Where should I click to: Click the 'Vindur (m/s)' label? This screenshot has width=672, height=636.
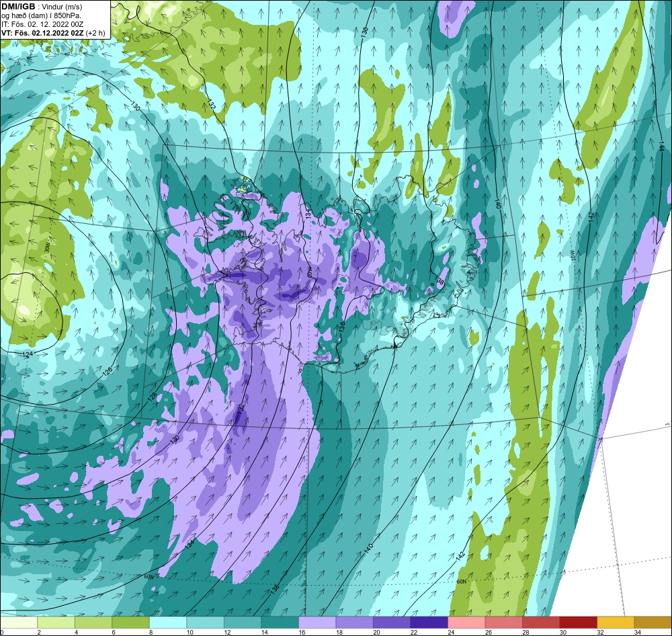63,7
